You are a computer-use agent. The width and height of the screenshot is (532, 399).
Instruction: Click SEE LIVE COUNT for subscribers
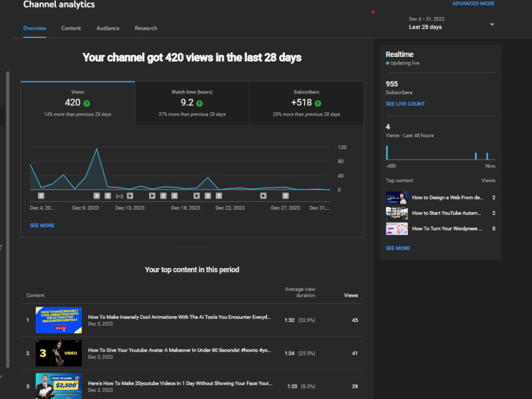(x=405, y=104)
